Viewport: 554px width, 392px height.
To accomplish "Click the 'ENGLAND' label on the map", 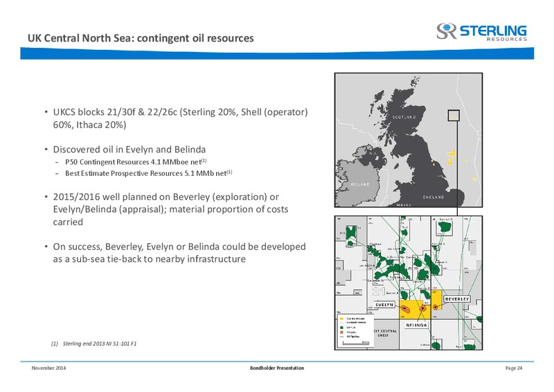I will point(434,197).
